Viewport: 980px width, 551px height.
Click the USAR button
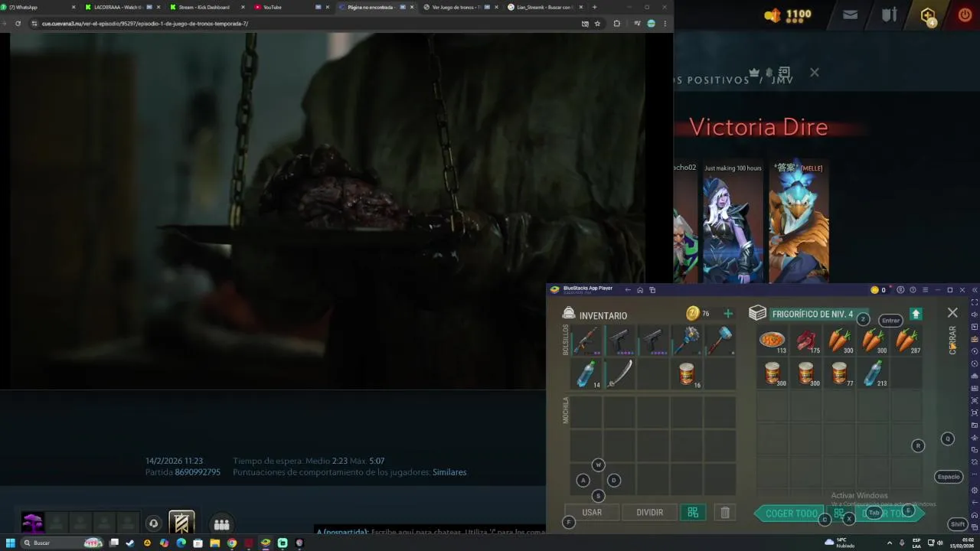tap(592, 513)
